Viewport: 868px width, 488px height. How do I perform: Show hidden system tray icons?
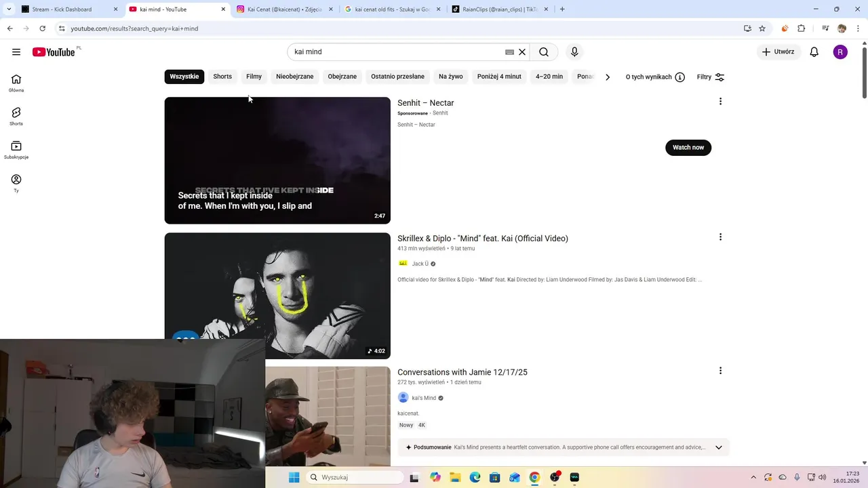[x=753, y=477]
